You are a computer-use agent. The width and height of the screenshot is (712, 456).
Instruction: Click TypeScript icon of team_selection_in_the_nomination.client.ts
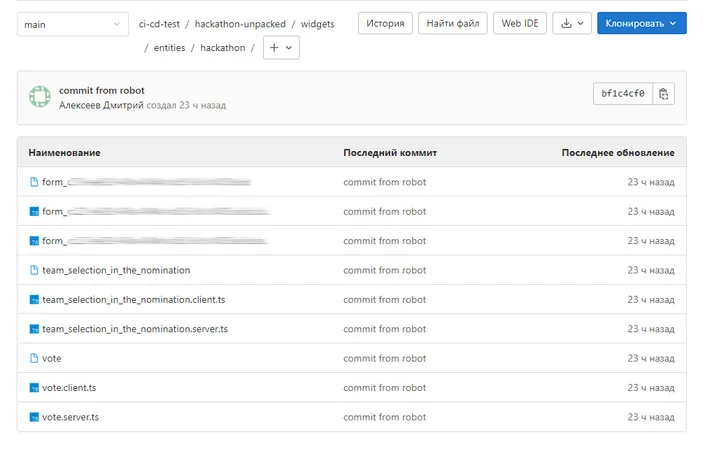click(34, 300)
